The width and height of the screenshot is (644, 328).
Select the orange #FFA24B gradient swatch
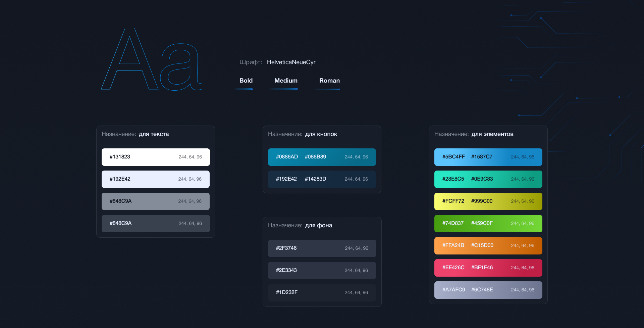(488, 246)
